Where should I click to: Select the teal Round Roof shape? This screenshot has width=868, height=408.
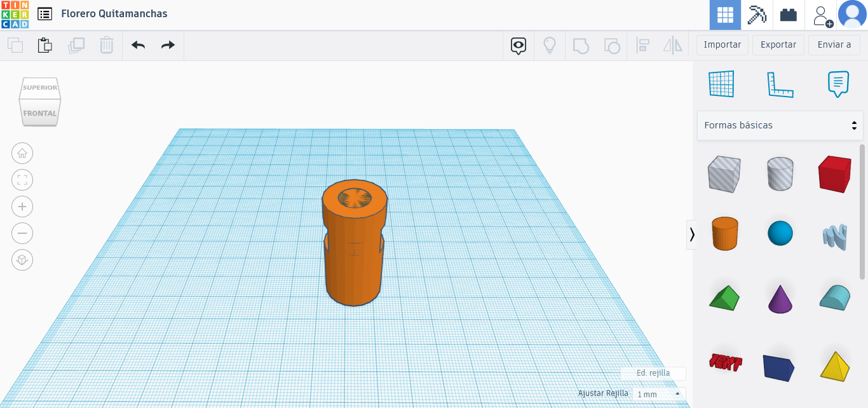[x=834, y=297]
